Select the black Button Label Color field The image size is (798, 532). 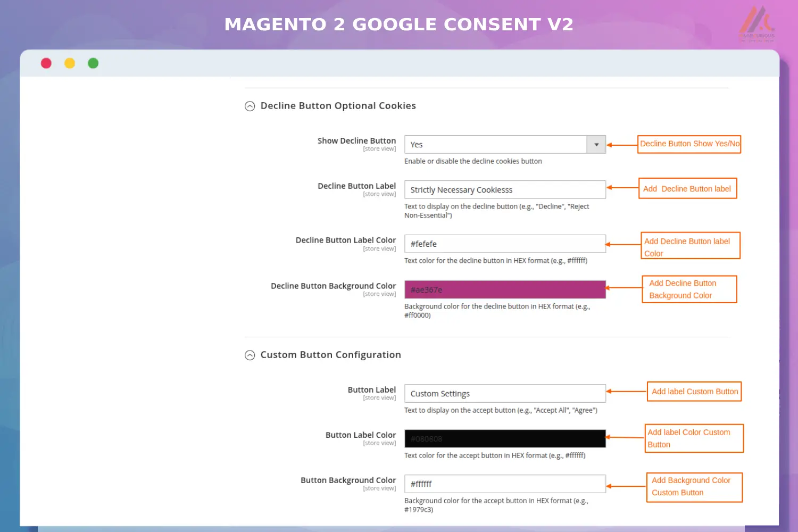(x=504, y=438)
